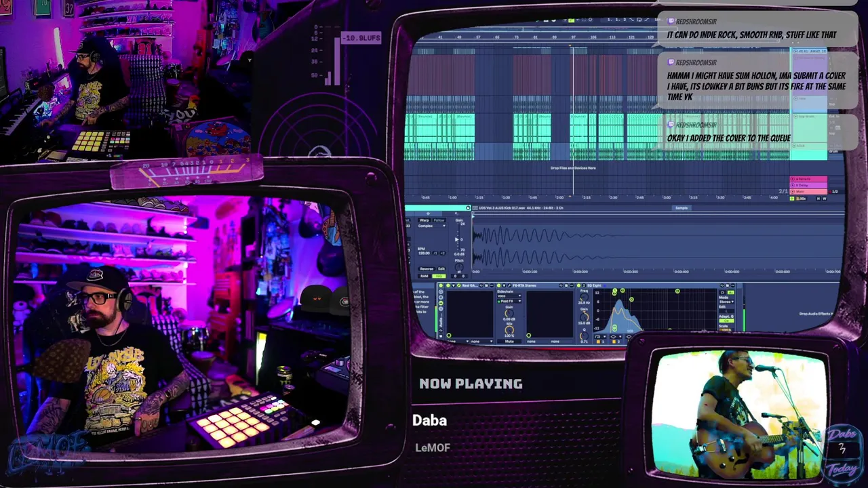This screenshot has height=488, width=868.
Task: Open the Complex warp mode dropdown
Action: (x=432, y=226)
